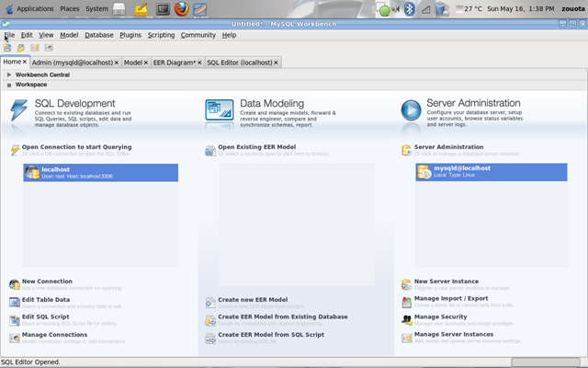
Task: Click the New Connection icon
Action: coord(15,284)
